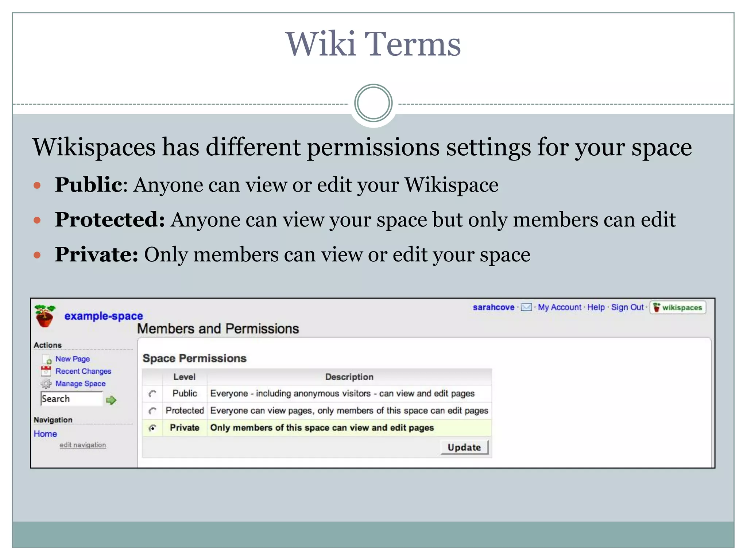
Task: Click the New Page icon
Action: [x=46, y=359]
